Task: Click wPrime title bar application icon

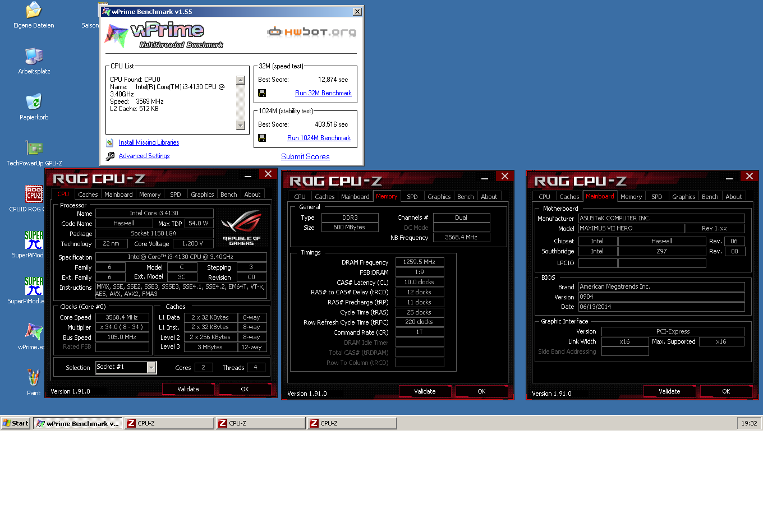Action: coord(106,11)
